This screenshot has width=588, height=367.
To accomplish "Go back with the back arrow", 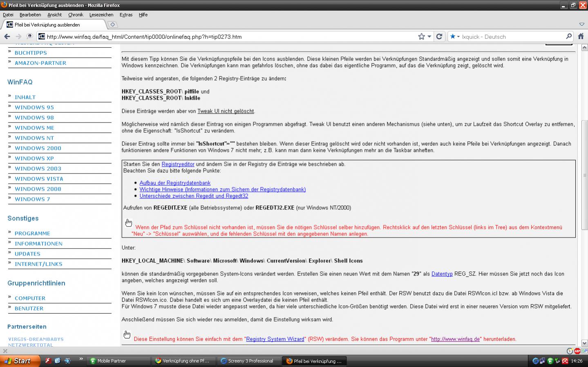I will tap(7, 36).
